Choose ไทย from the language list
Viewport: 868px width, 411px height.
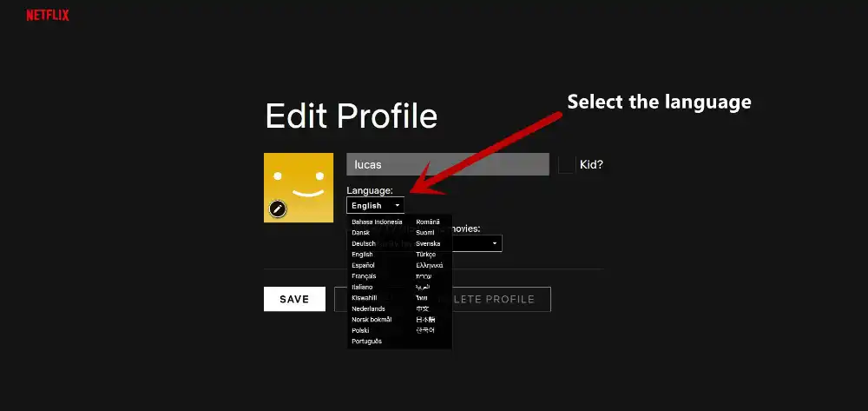tap(421, 297)
